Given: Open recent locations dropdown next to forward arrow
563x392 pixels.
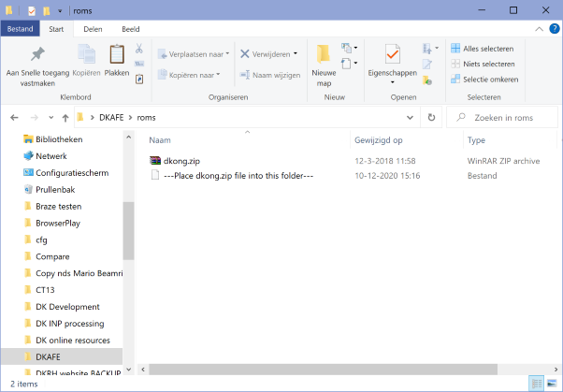Looking at the screenshot, I should click(51, 118).
